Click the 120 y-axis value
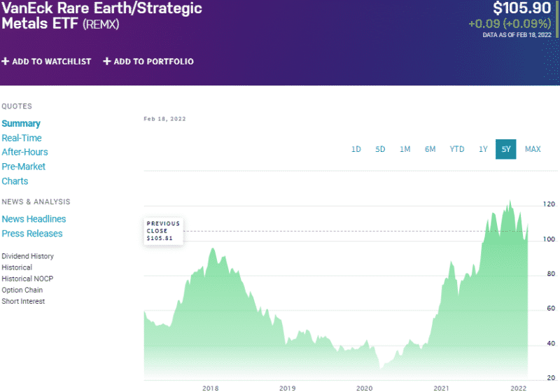560x392 pixels. 549,204
